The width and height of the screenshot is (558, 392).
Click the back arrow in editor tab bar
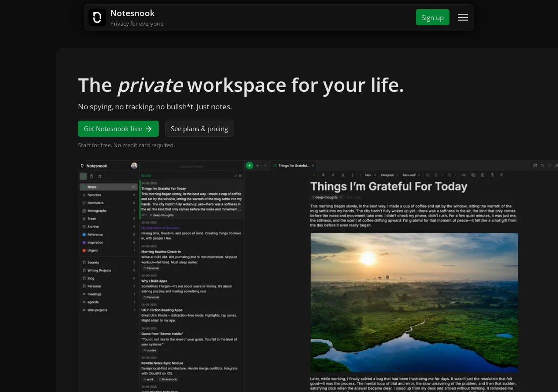point(258,166)
